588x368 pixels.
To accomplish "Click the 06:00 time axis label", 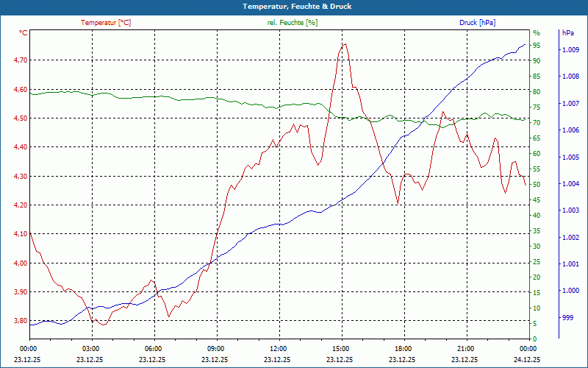I will (x=153, y=349).
